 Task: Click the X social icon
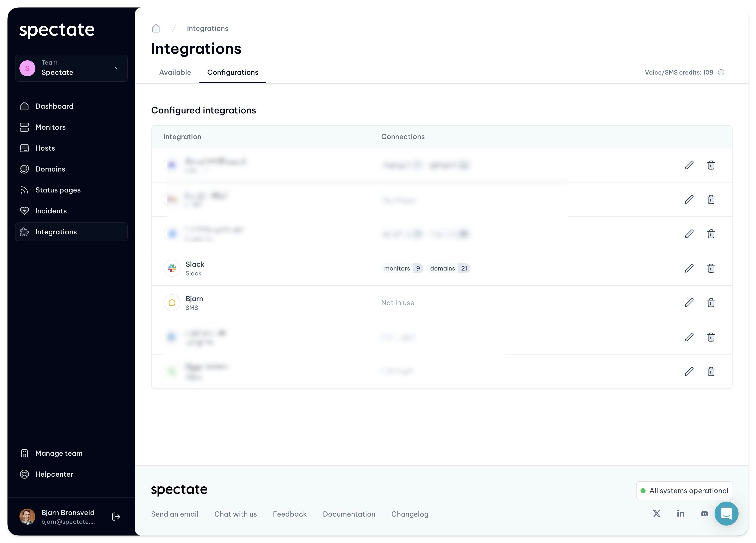pyautogui.click(x=656, y=514)
